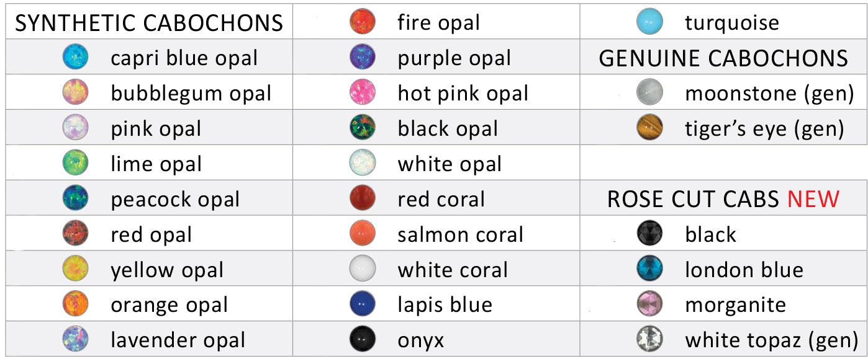Click the capri blue opal swatch

[76, 58]
